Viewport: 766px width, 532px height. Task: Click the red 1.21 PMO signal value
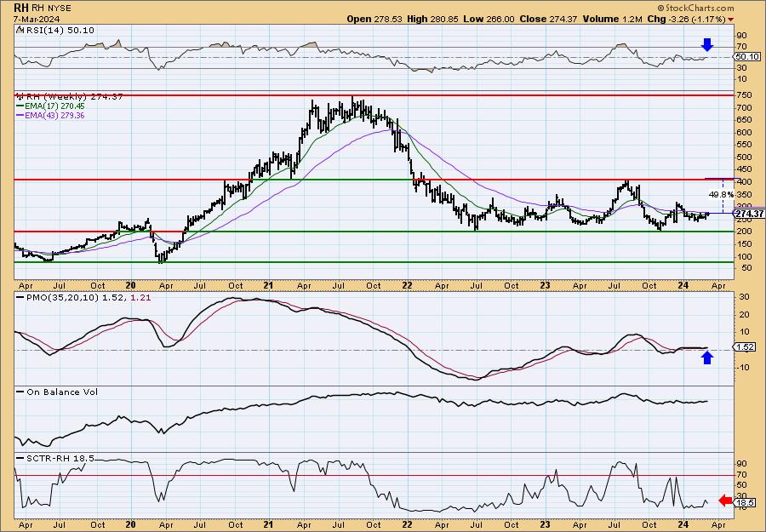pos(140,297)
